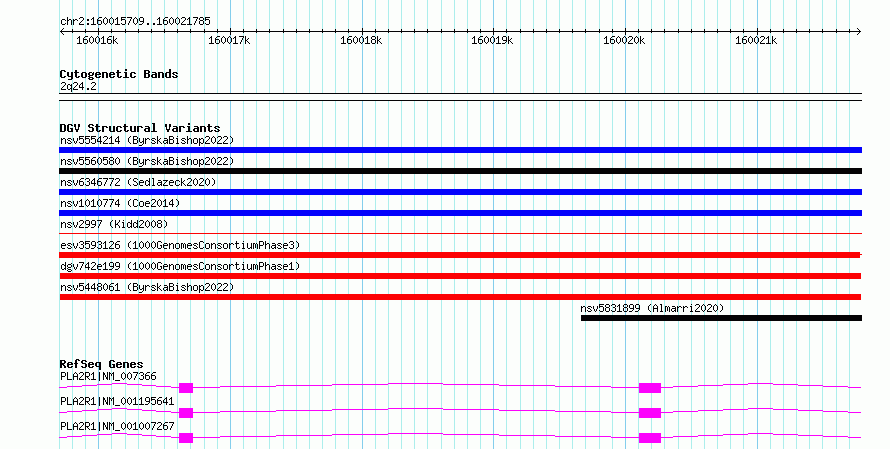Screen dimensions: 890x449
Task: Open the nsv5448061 (ByrskaBishop2022) variant label
Action: pos(147,287)
